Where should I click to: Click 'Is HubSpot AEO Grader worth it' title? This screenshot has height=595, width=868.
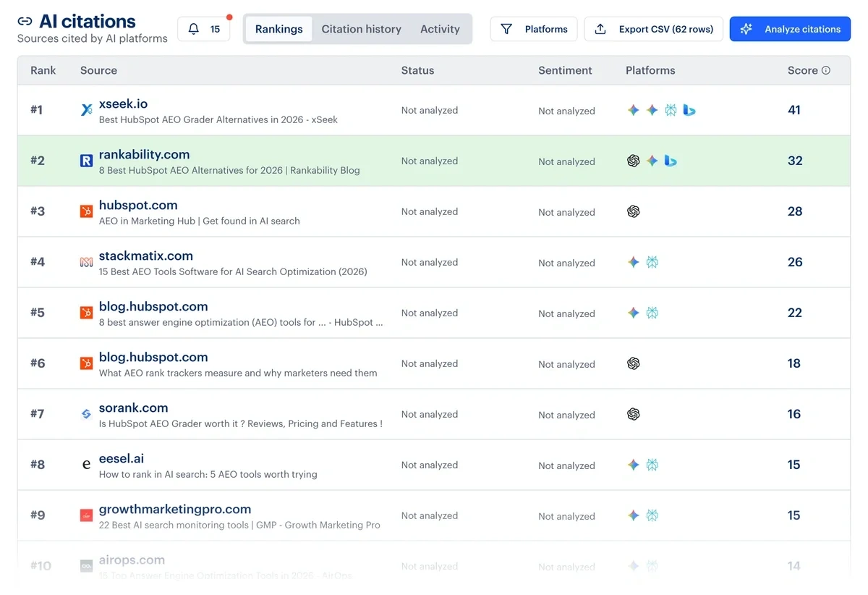(x=241, y=423)
